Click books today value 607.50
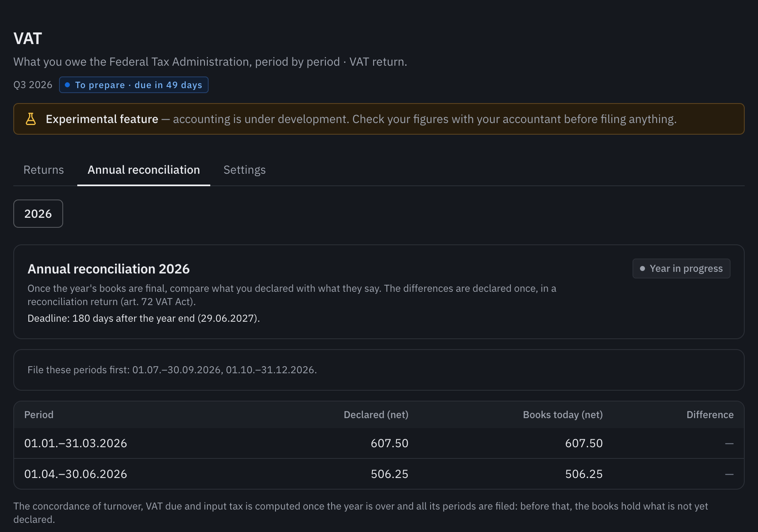 (x=584, y=443)
